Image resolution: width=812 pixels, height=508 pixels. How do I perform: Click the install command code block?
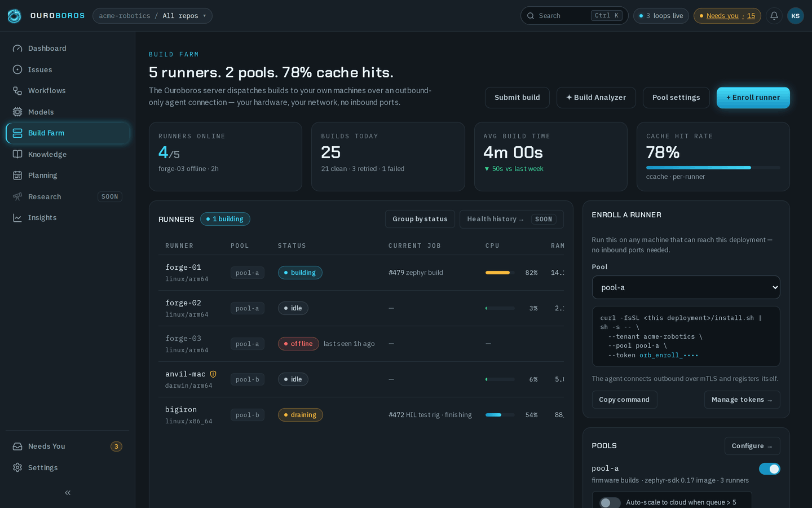point(686,336)
